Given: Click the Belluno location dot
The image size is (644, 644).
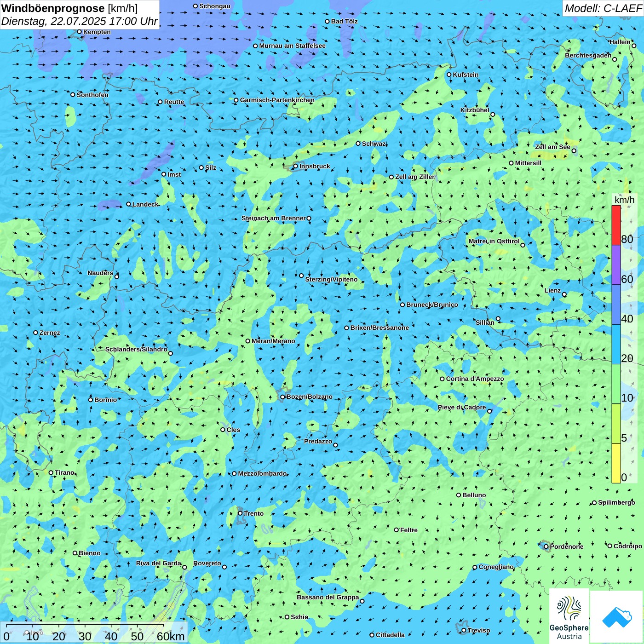Looking at the screenshot, I should point(459,495).
